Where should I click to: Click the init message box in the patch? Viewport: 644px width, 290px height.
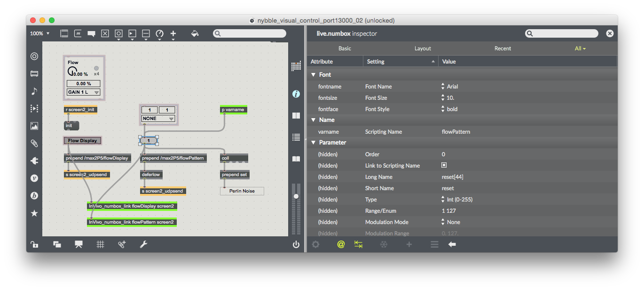pyautogui.click(x=71, y=125)
